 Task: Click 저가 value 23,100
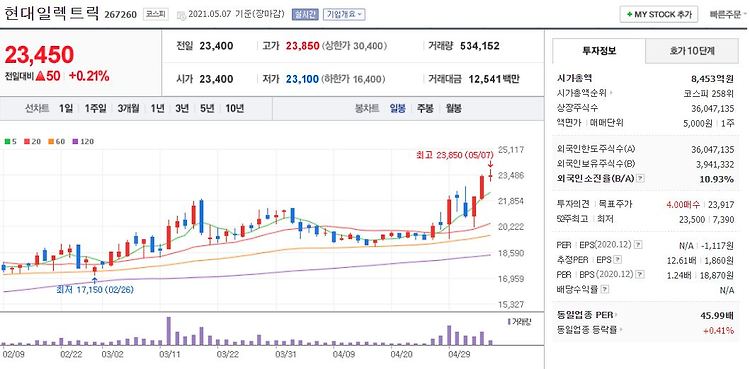tap(302, 79)
